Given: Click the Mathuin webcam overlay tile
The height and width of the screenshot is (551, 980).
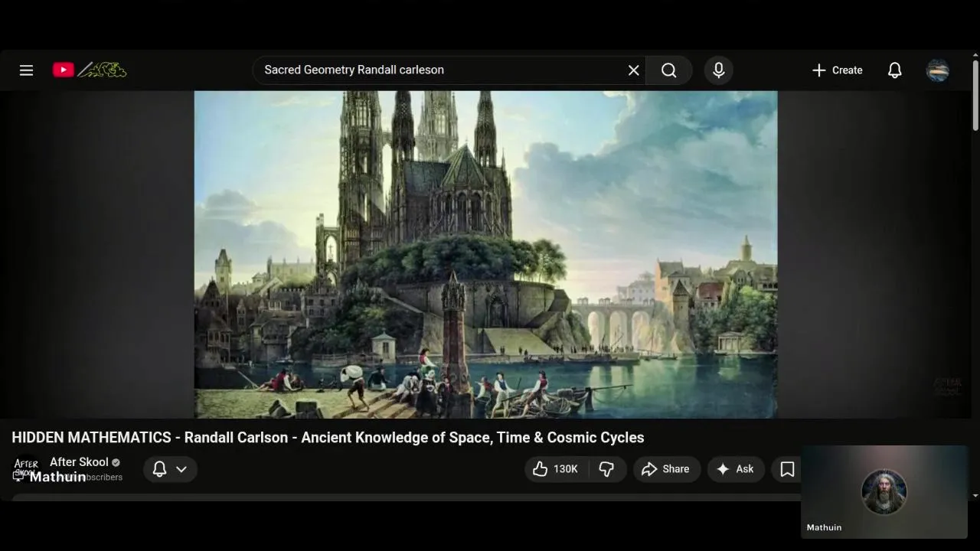Looking at the screenshot, I should pos(884,491).
